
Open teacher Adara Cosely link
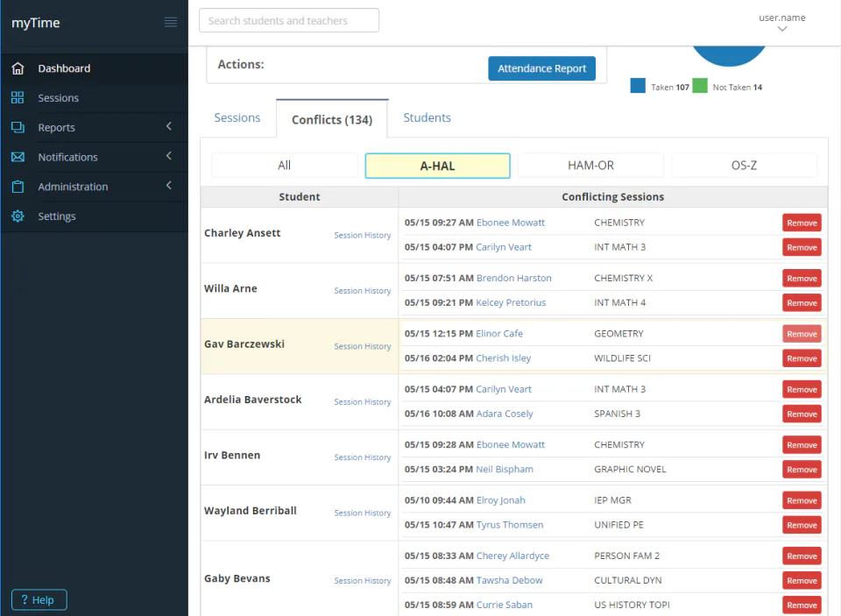click(x=505, y=414)
